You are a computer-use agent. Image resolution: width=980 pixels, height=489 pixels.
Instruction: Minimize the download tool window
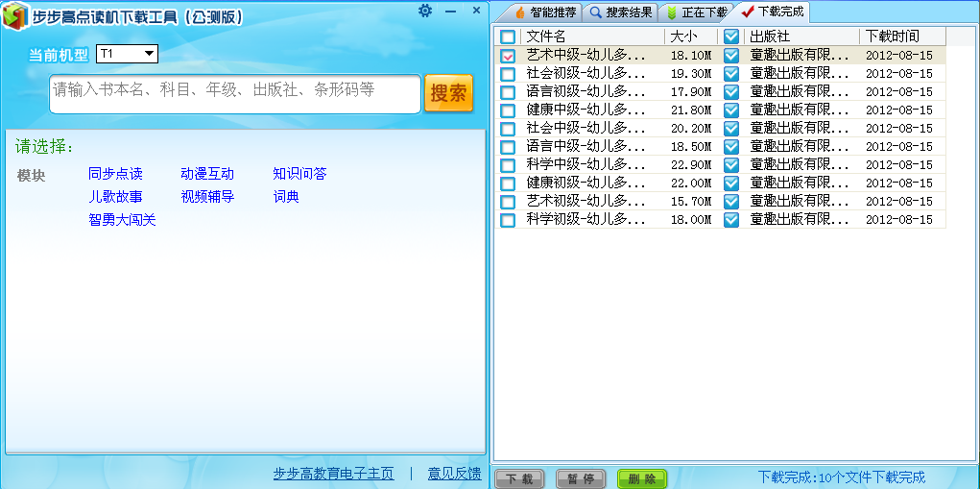(x=450, y=12)
